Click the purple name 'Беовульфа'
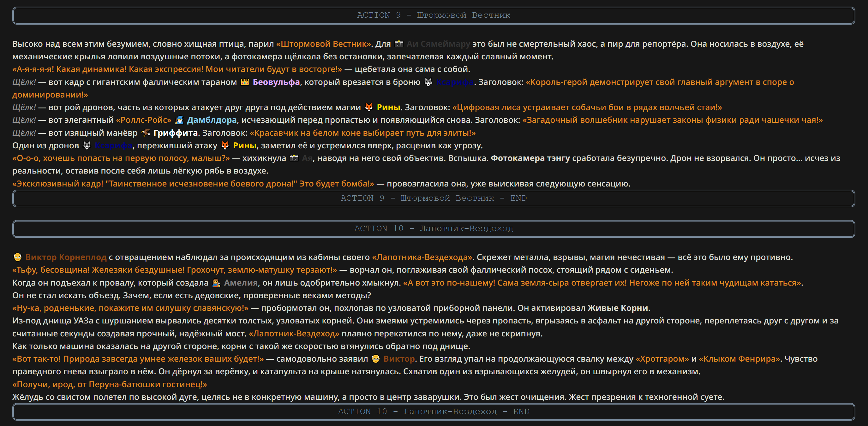This screenshot has width=868, height=426. point(276,82)
